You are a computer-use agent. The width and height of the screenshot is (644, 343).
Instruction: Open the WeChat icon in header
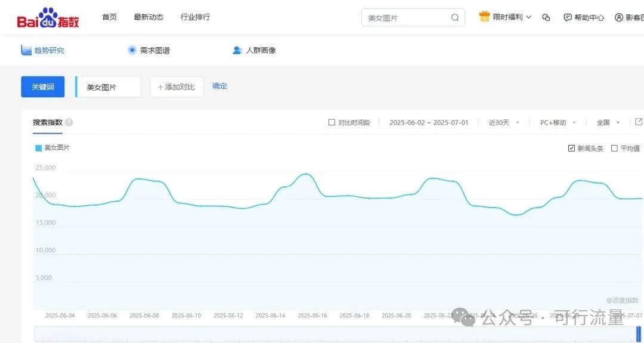coord(546,17)
